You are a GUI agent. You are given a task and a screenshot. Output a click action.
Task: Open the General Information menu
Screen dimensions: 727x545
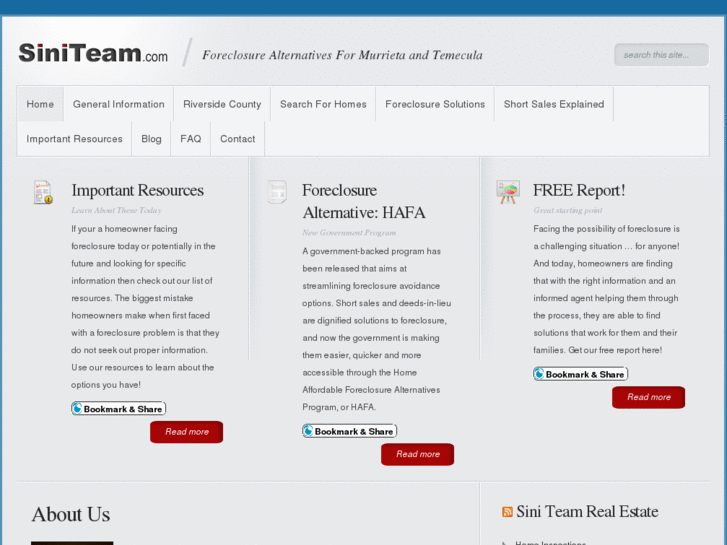pos(119,104)
